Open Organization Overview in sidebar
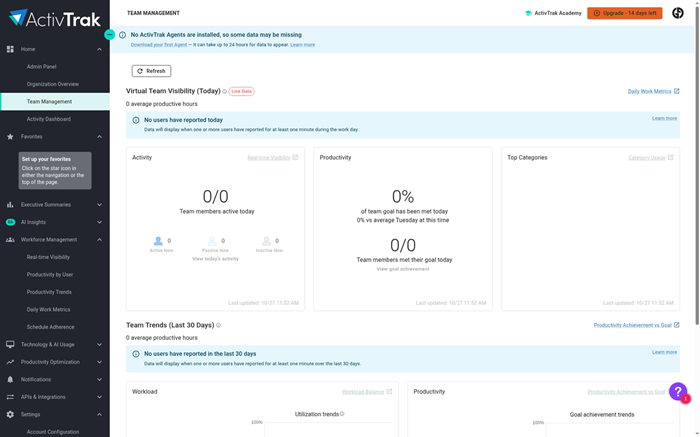This screenshot has height=437, width=700. pyautogui.click(x=55, y=84)
